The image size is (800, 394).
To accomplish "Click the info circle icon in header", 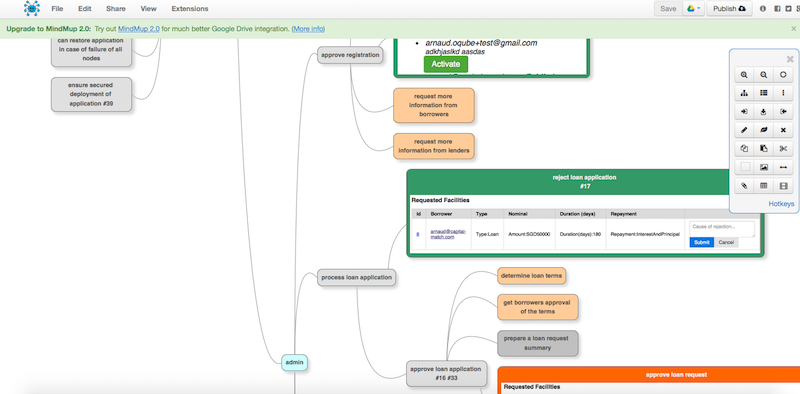I will coord(763,9).
